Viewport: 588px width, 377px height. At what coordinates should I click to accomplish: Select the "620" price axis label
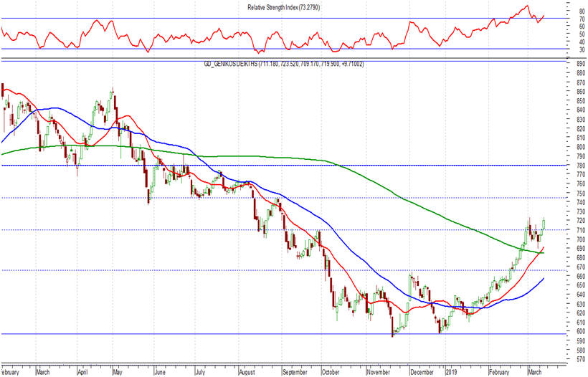pos(581,312)
